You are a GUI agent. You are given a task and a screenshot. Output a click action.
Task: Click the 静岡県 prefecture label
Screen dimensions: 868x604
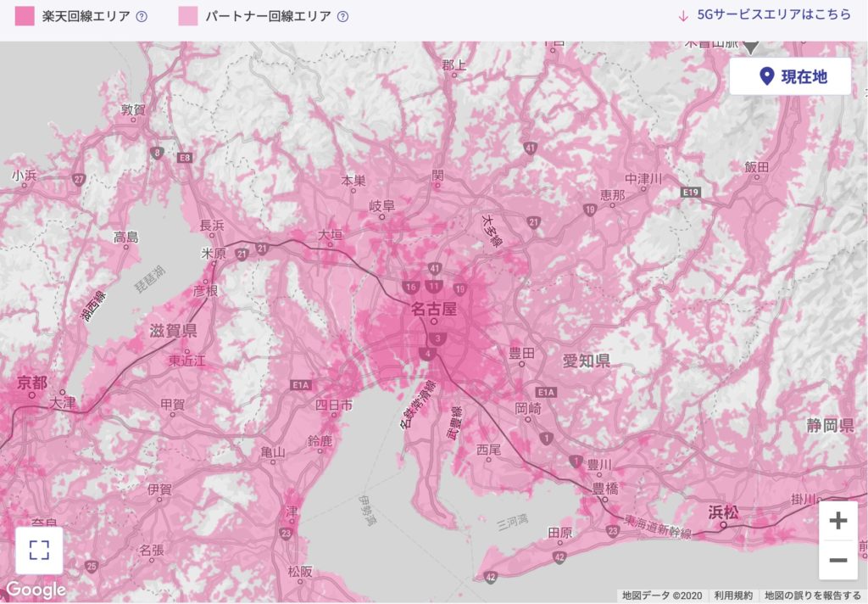tap(830, 426)
